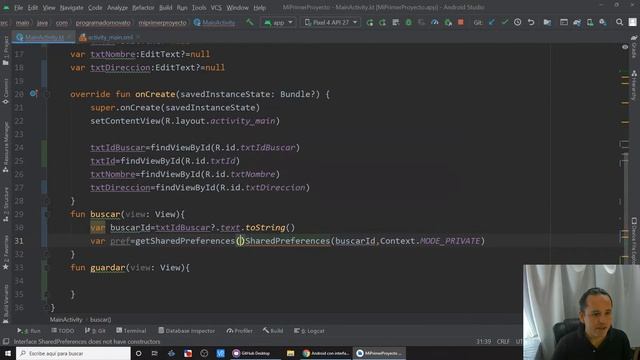Open the Navigate menu
Screen dimensions: 640x360
point(71,8)
